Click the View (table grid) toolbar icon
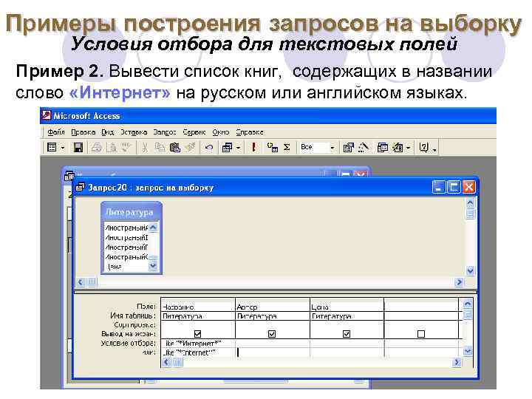The height and width of the screenshot is (399, 532). (52, 148)
